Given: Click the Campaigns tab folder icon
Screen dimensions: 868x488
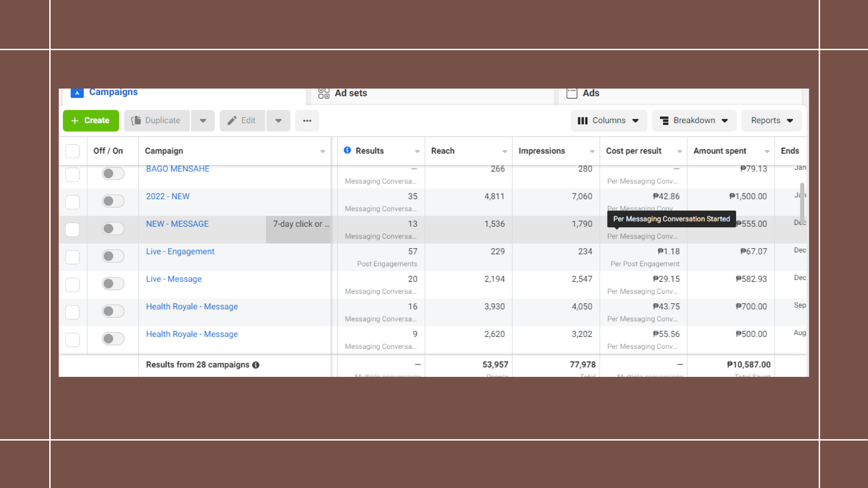Looking at the screenshot, I should click(x=77, y=93).
